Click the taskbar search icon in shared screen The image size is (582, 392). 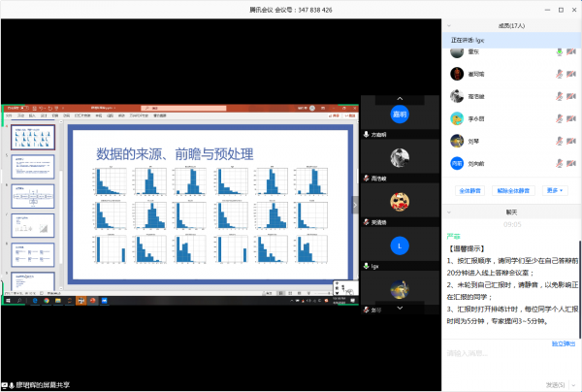(x=19, y=301)
